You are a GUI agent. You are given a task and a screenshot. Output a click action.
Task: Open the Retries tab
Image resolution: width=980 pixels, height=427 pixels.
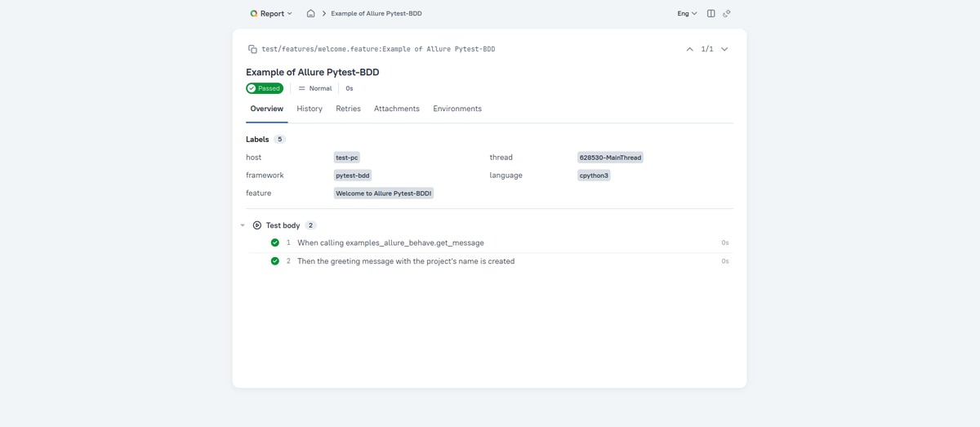click(x=348, y=109)
